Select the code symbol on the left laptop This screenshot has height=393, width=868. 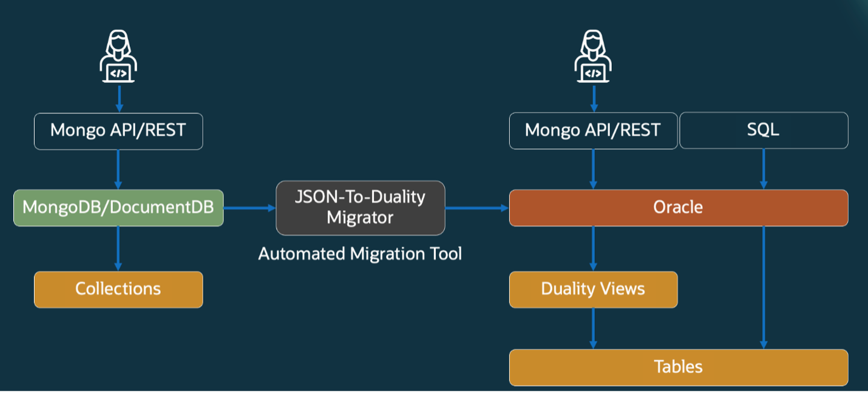coord(118,73)
